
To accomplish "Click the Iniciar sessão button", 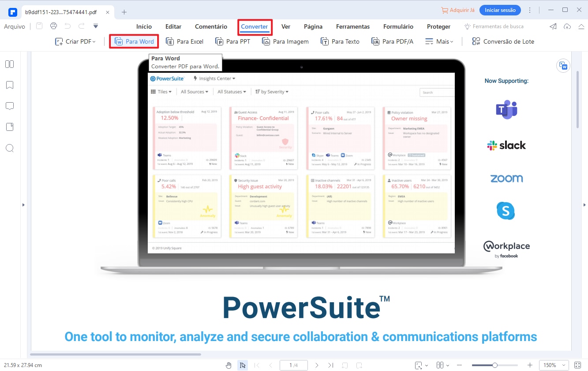I will 500,10.
